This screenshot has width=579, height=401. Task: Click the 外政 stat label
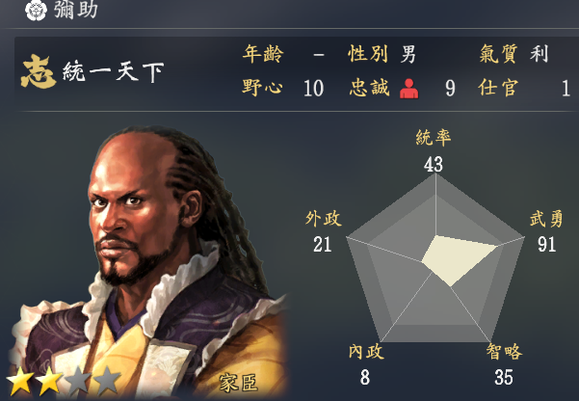[x=323, y=219]
